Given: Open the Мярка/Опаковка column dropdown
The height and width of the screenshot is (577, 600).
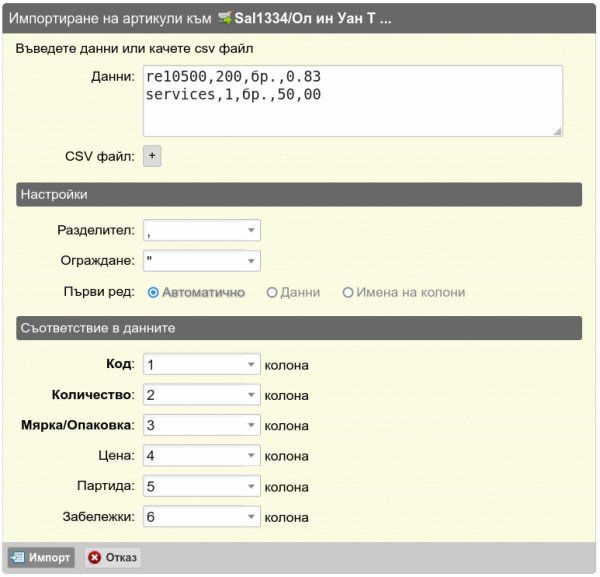Looking at the screenshot, I should pos(202,425).
